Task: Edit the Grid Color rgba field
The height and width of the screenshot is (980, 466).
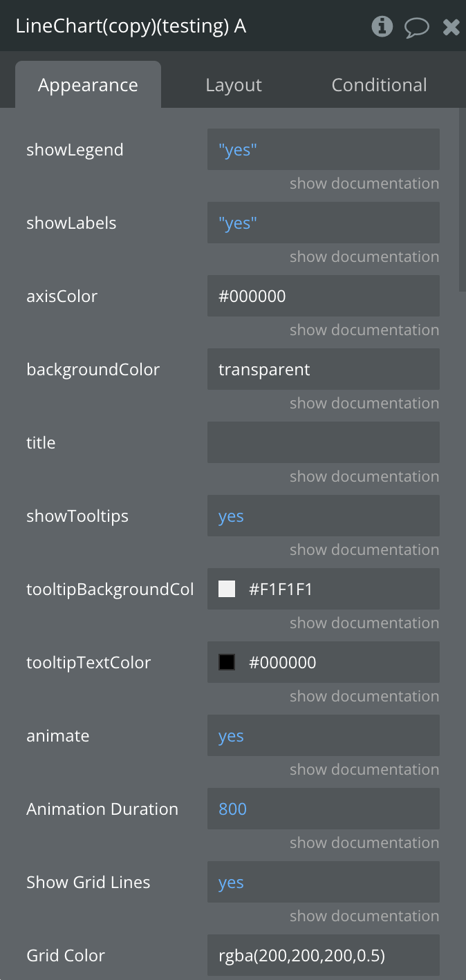Action: 323,955
